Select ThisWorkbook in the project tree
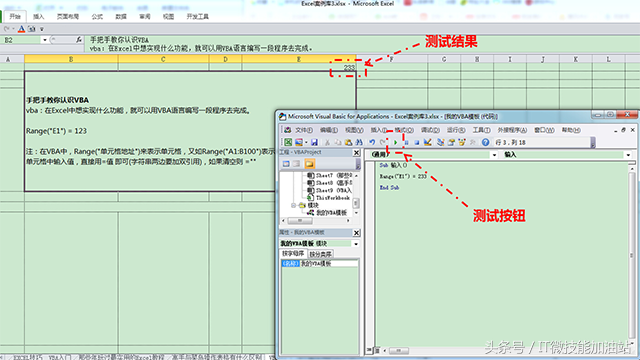Screen dimensions: 640x360 click(329, 198)
